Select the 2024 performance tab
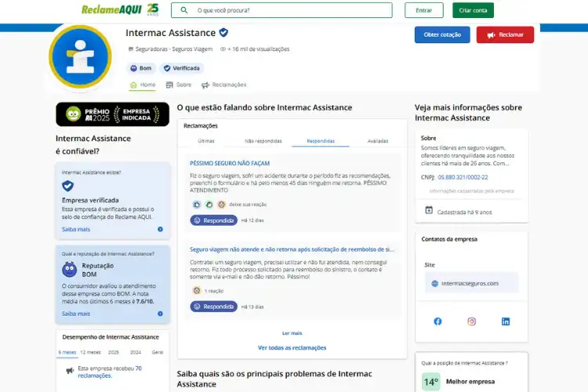The width and height of the screenshot is (588, 392). [x=136, y=352]
